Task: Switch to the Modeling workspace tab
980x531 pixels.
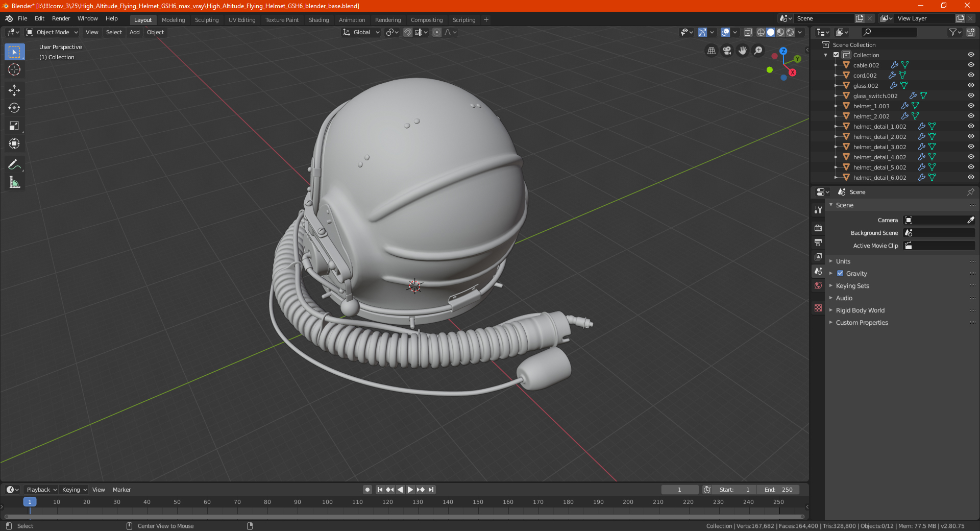Action: [173, 20]
